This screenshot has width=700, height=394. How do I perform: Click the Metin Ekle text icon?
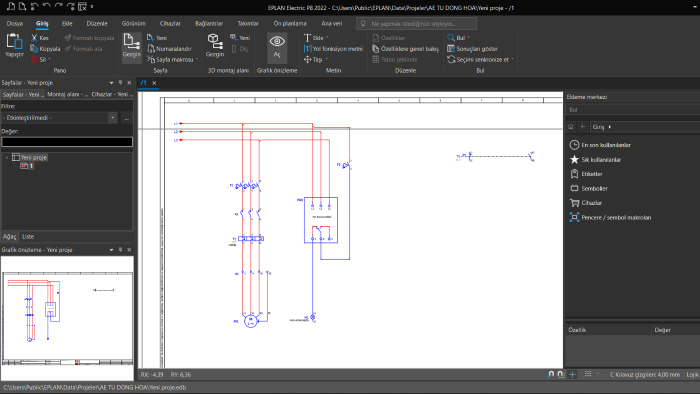(x=307, y=38)
